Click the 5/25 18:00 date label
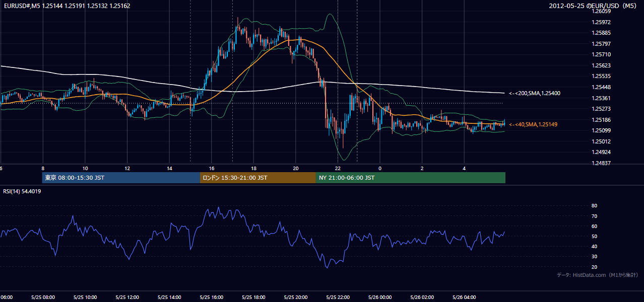Viewport: 644px width, 302px height. (x=253, y=297)
